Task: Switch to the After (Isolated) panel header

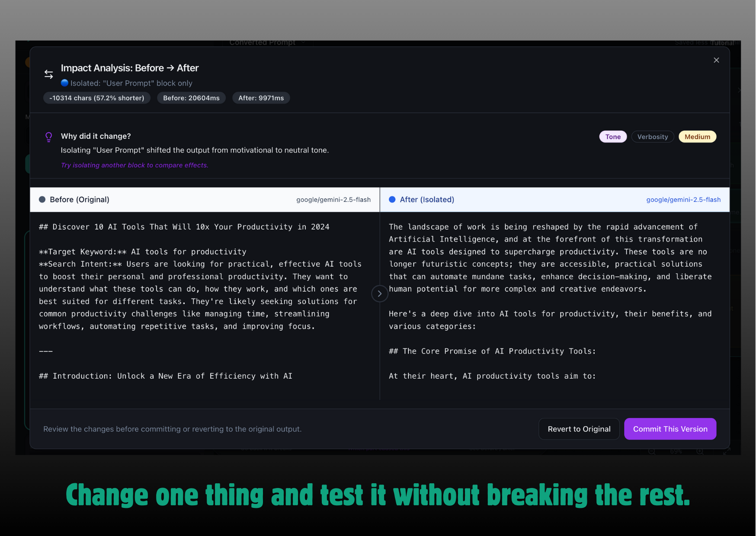Action: (x=427, y=199)
